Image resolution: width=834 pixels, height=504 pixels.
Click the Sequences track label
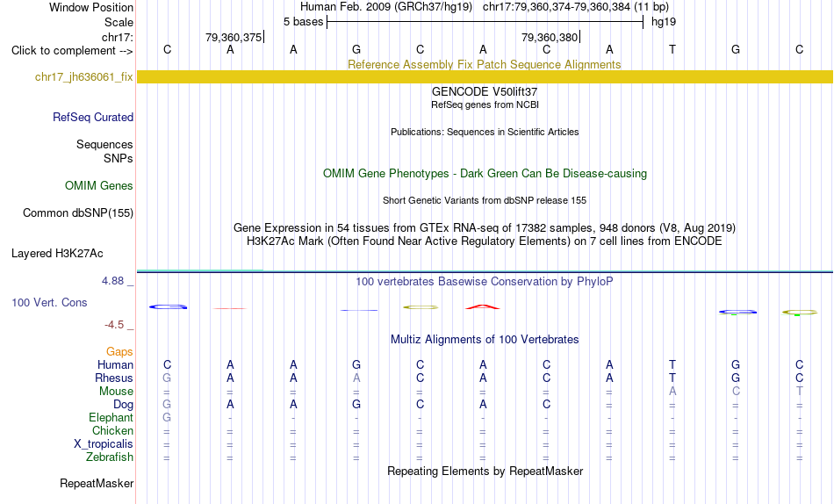(104, 144)
